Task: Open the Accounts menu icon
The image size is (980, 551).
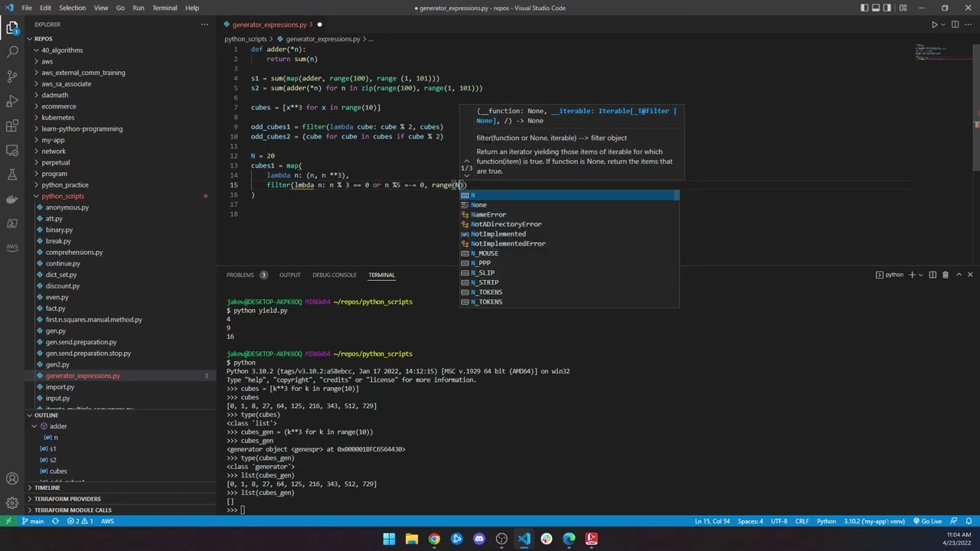Action: click(x=12, y=479)
